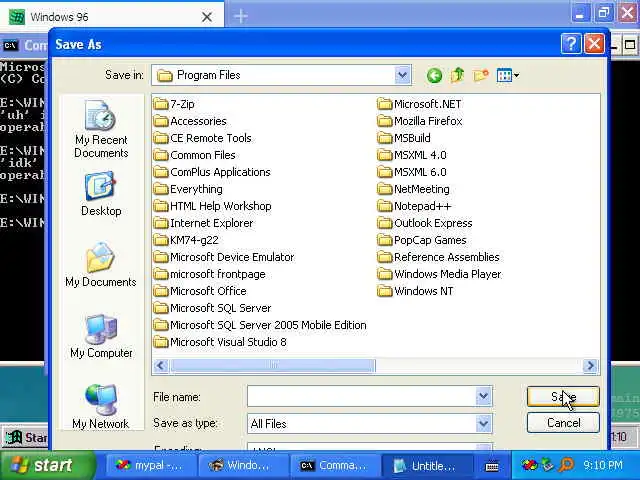Screen dimensions: 640x480
Task: Select the Everything folder
Action: [x=189, y=189]
